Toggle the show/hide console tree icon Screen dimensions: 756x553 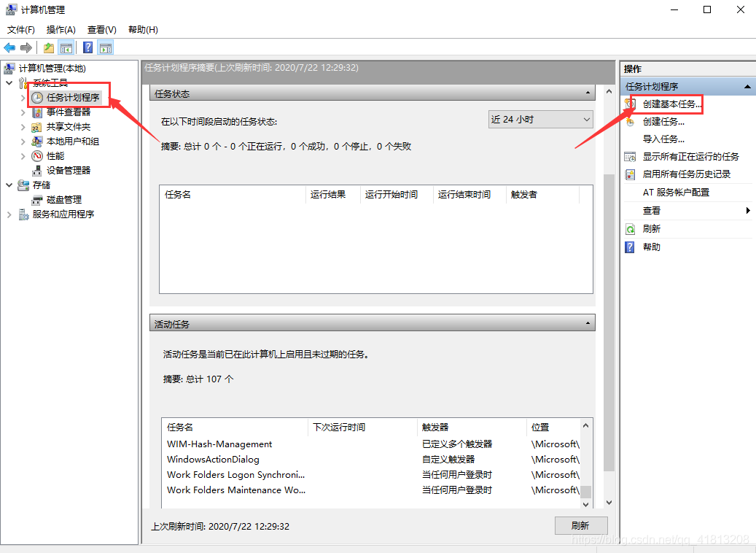[66, 47]
